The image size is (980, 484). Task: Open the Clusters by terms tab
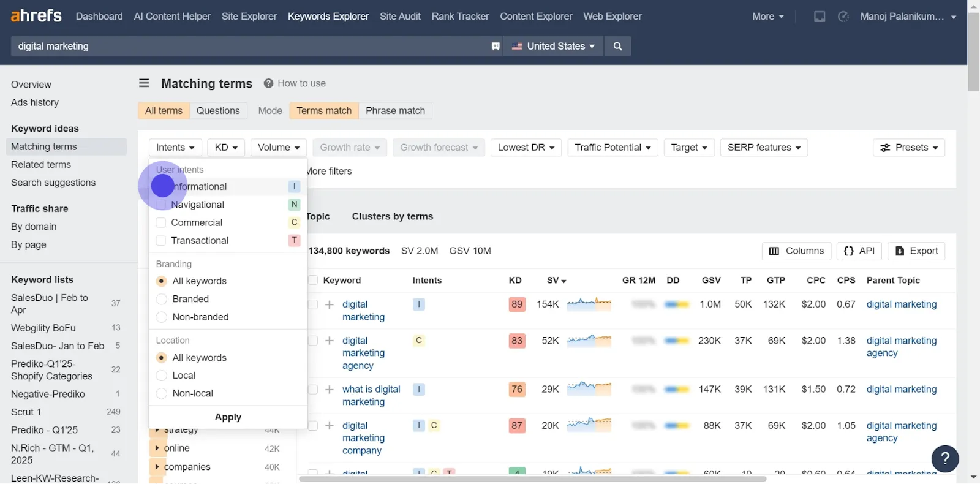393,216
